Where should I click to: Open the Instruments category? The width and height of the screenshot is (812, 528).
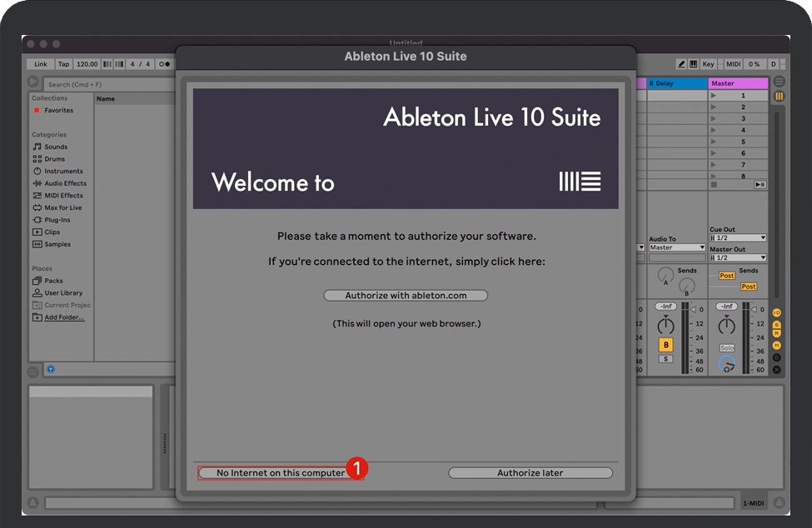click(x=63, y=171)
